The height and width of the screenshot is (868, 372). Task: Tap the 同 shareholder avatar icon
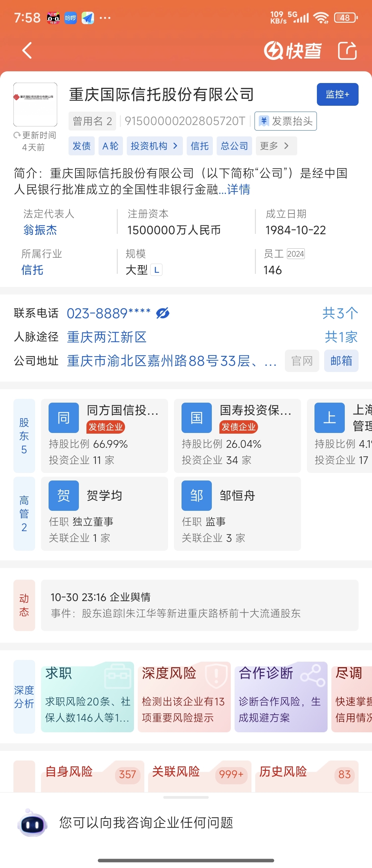click(64, 418)
